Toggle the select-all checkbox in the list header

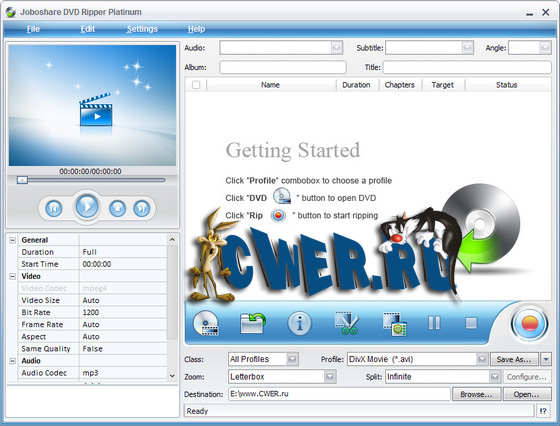[x=196, y=85]
